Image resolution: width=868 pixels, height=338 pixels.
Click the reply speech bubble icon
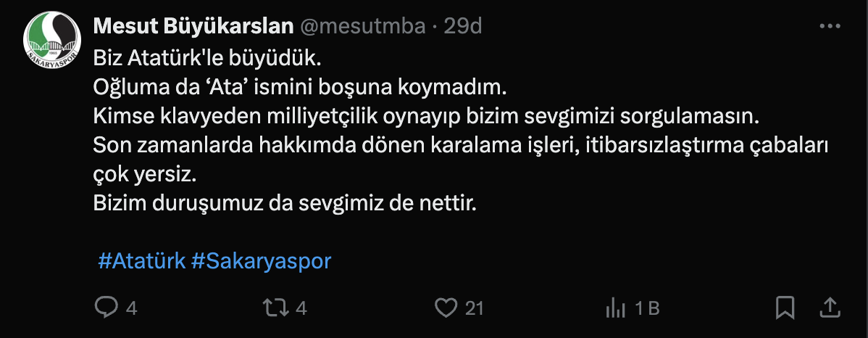click(106, 308)
